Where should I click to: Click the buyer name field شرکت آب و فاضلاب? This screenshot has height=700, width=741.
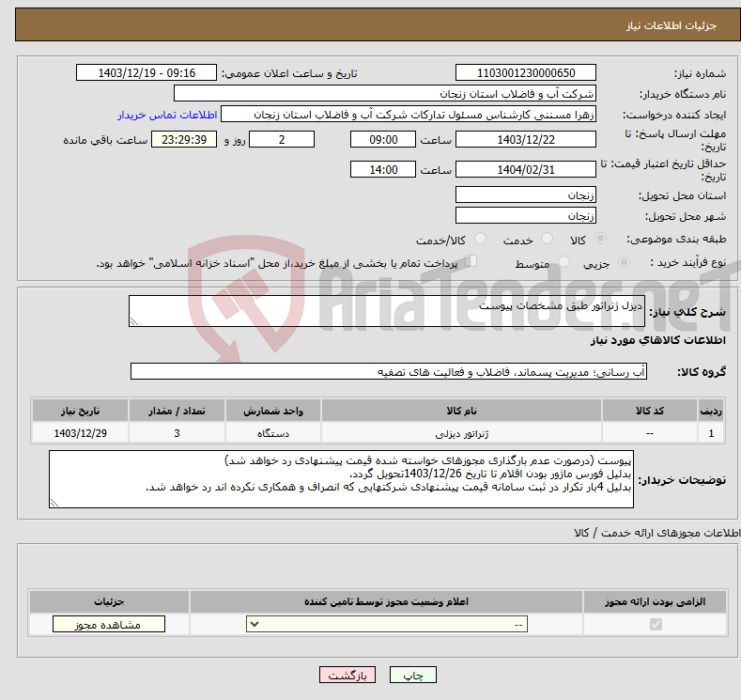(x=385, y=94)
